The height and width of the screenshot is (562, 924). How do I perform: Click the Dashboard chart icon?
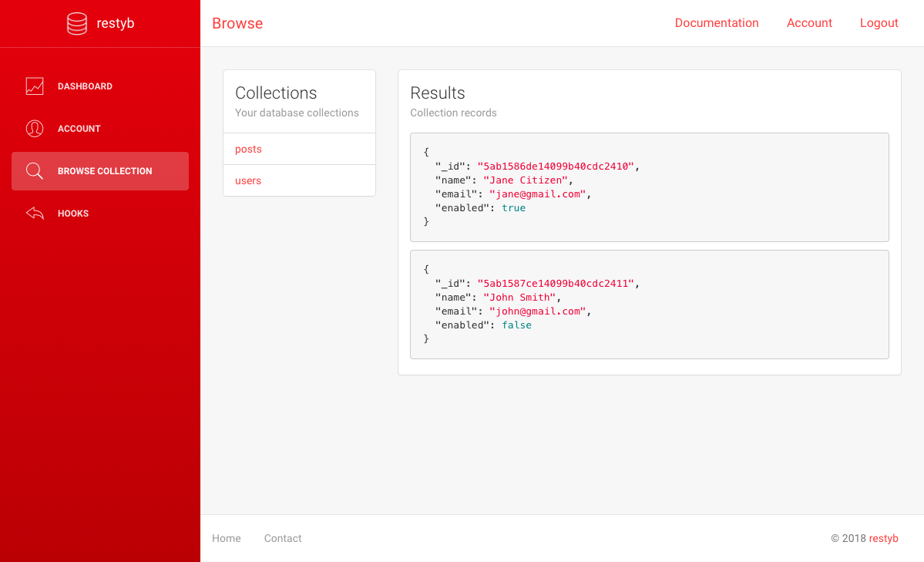(x=35, y=86)
